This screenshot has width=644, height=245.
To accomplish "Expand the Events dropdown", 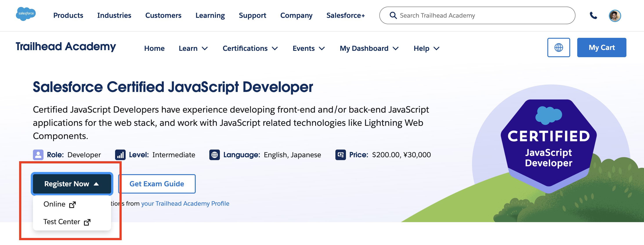I will click(309, 48).
